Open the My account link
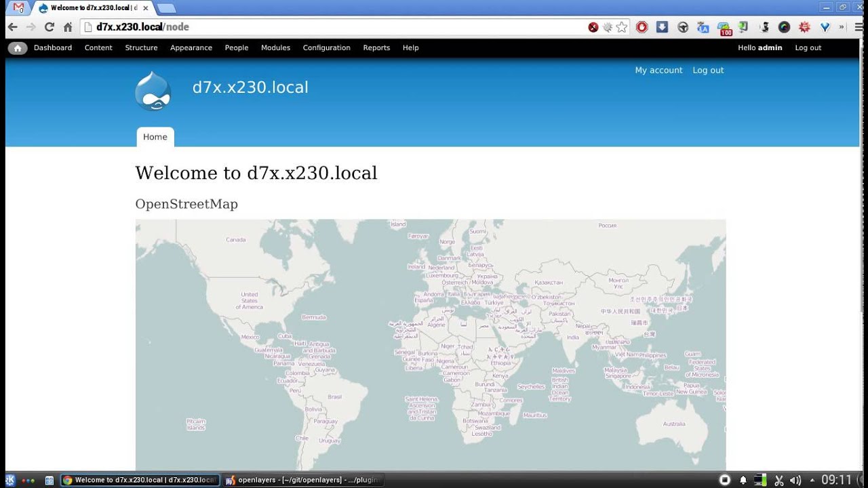The height and width of the screenshot is (488, 868). point(658,70)
